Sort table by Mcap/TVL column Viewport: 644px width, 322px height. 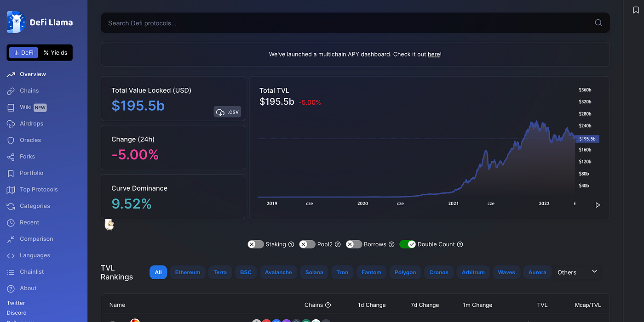coord(588,305)
